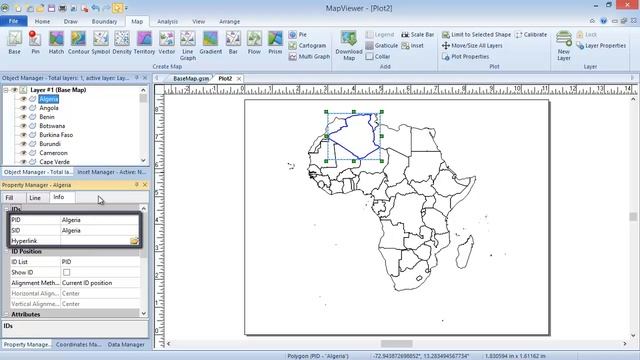Hide the Cameroon object
The width and height of the screenshot is (640, 360).
(24, 153)
